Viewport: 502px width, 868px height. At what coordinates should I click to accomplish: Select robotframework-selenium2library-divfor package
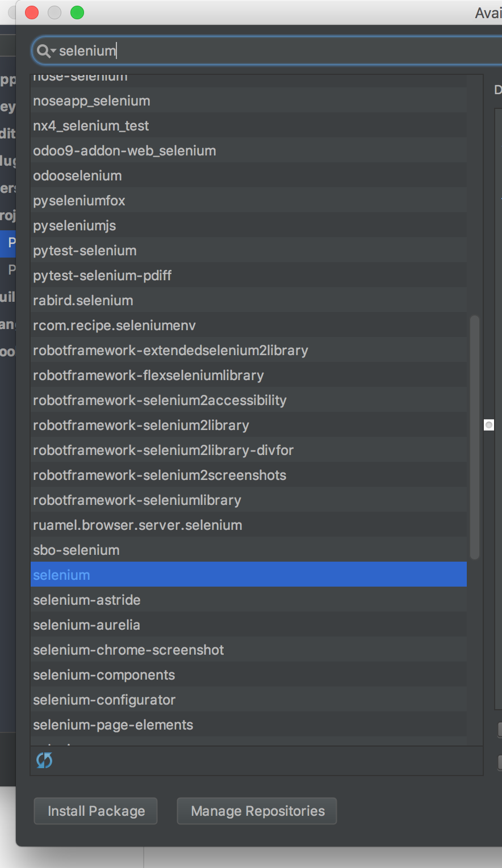[x=249, y=450]
